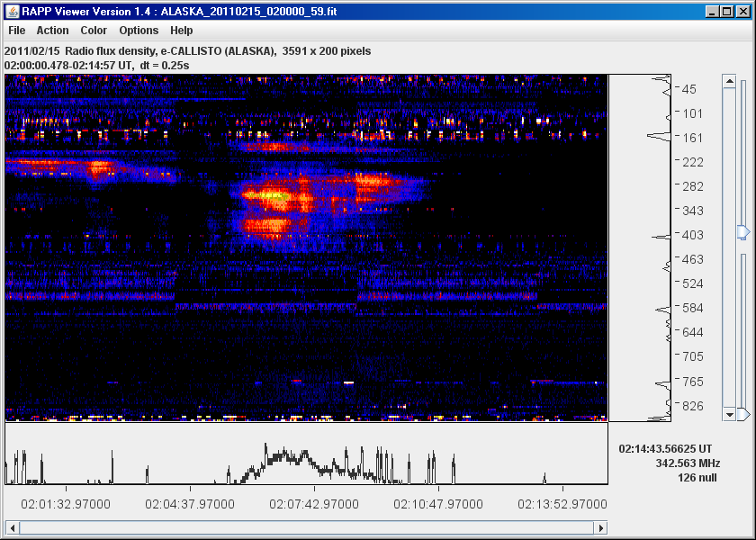Click frequency label 524
This screenshot has width=756, height=540.
click(x=692, y=283)
